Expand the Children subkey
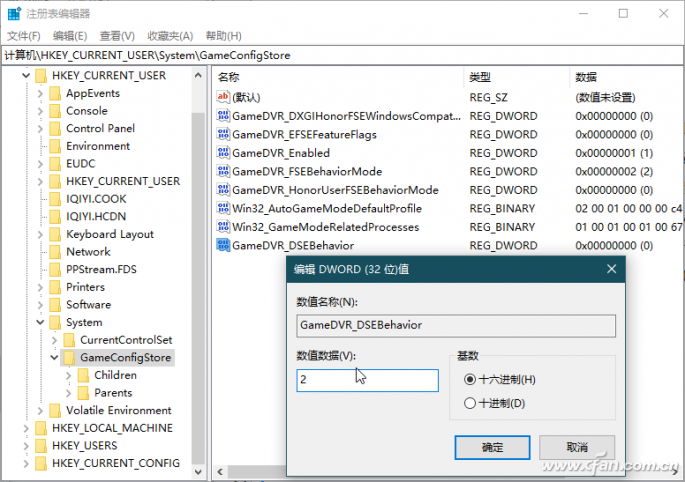The image size is (685, 482). 68,375
